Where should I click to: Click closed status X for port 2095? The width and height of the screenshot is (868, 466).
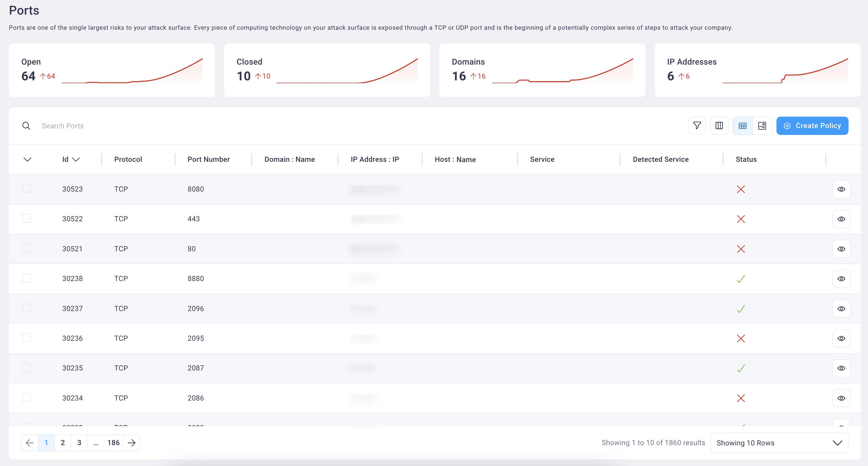[741, 338]
